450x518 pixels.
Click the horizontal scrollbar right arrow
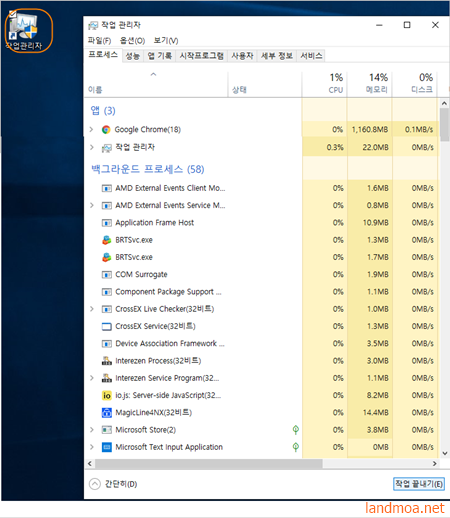434,463
